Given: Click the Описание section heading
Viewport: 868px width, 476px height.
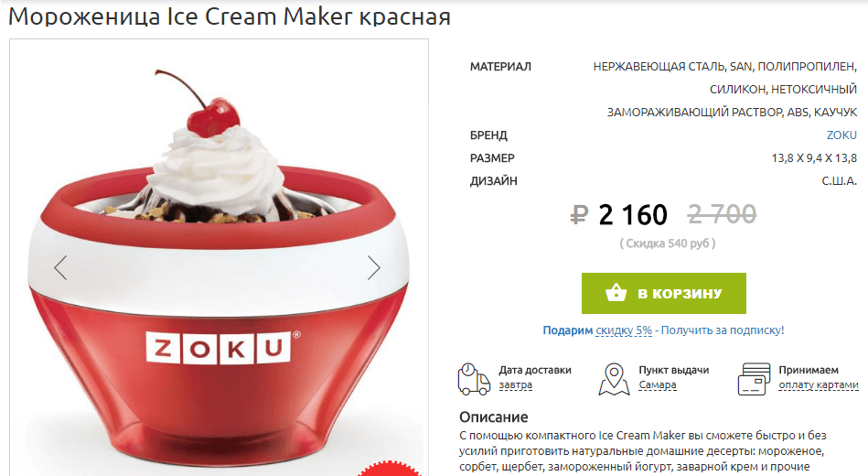Looking at the screenshot, I should (x=494, y=416).
